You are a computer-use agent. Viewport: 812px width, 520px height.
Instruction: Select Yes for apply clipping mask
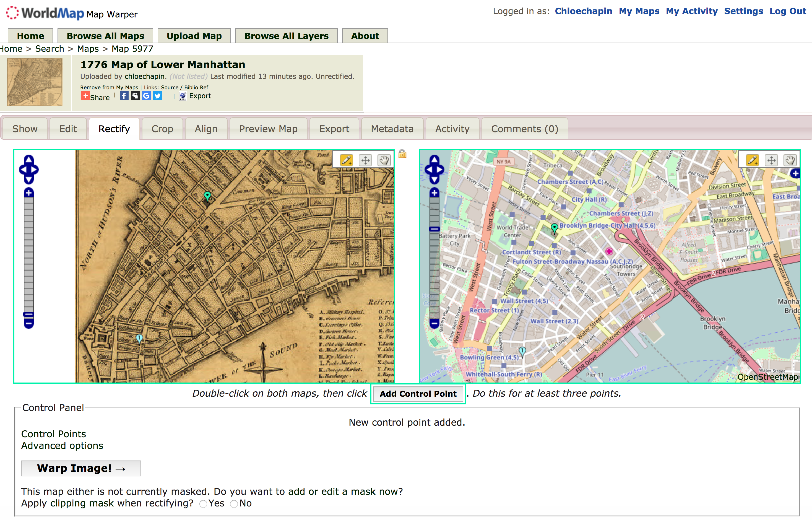(203, 504)
